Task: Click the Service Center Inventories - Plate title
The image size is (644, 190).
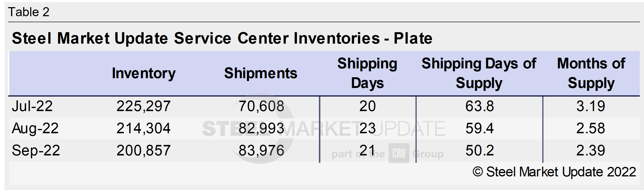Action: (x=222, y=38)
